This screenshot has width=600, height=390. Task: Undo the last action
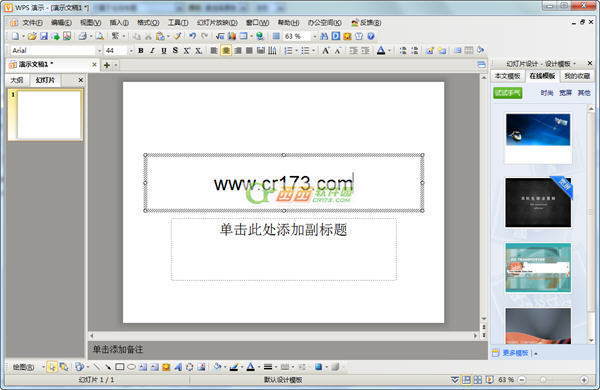pyautogui.click(x=192, y=36)
